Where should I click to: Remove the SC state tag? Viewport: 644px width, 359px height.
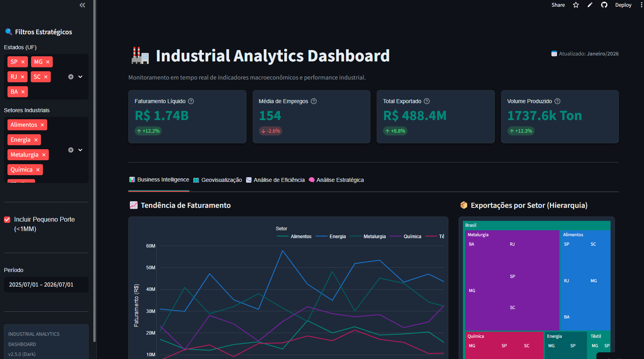[x=46, y=77]
